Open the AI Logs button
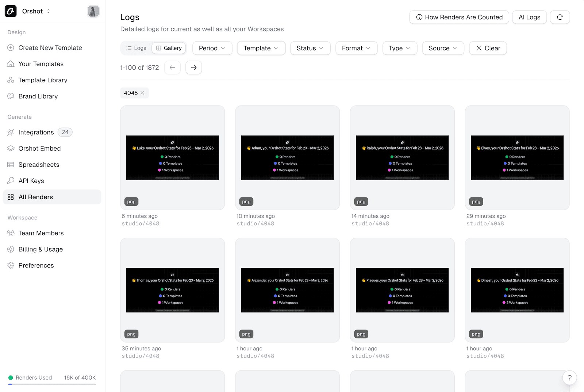 click(x=529, y=17)
